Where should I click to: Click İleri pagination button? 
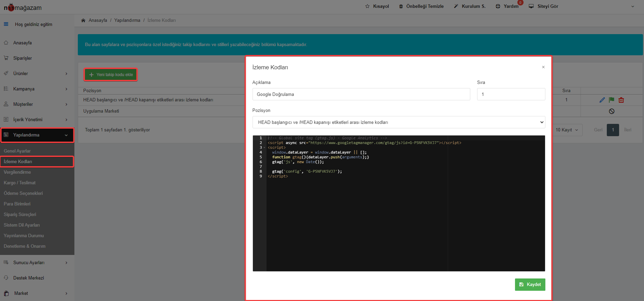(628, 130)
